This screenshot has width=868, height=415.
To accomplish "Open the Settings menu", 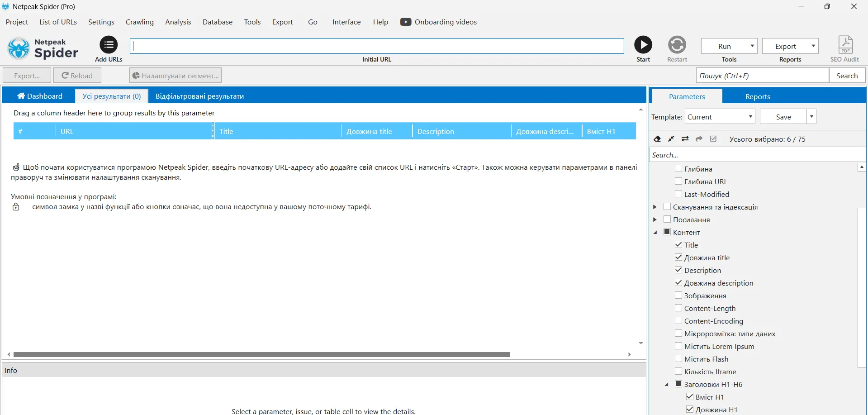I will pos(101,22).
